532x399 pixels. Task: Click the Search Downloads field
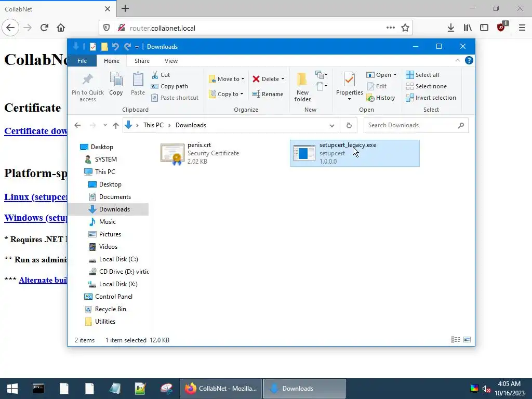point(416,125)
